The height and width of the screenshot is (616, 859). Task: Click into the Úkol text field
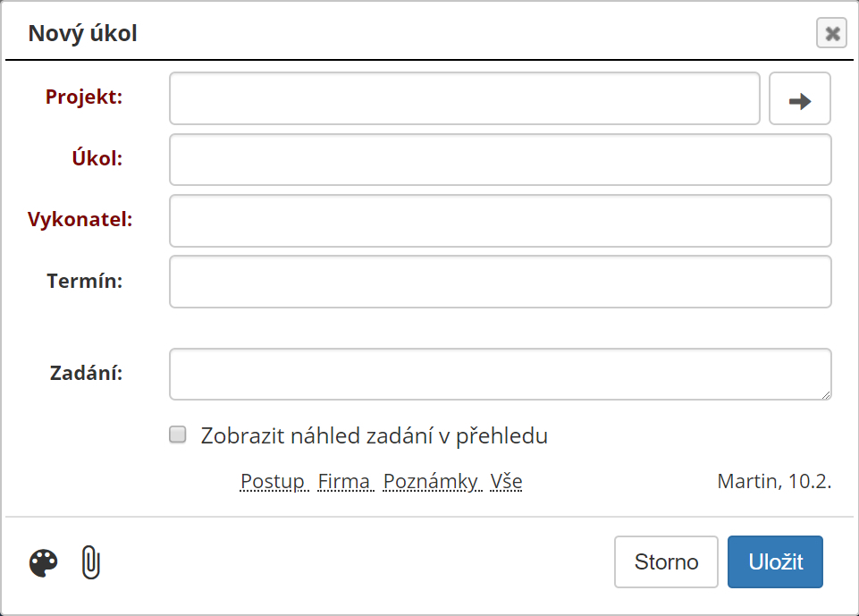pos(501,159)
